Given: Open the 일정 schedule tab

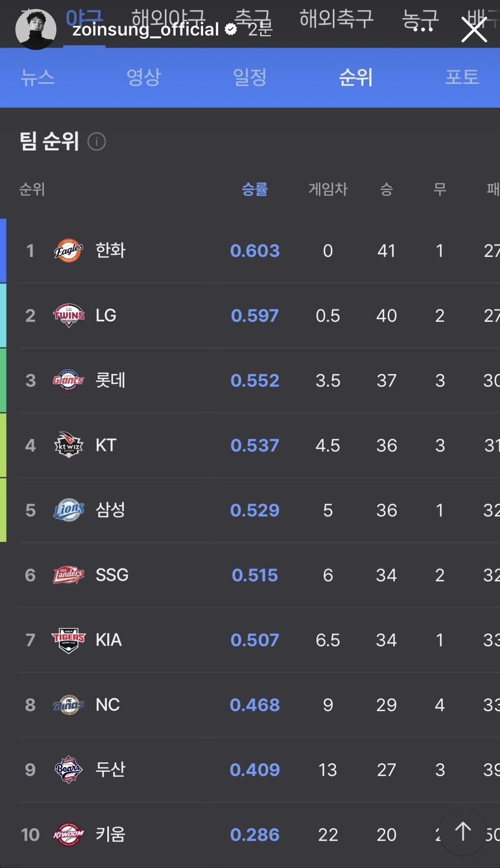Looking at the screenshot, I should tap(250, 78).
